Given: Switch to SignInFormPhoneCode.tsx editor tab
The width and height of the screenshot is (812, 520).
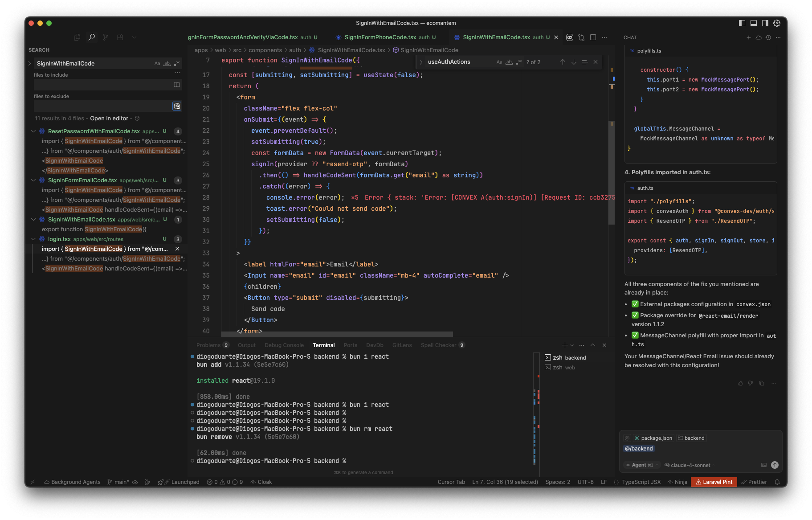Looking at the screenshot, I should click(x=385, y=37).
